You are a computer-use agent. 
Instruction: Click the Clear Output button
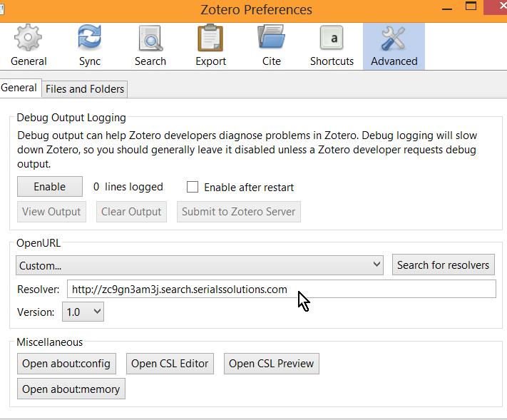point(131,212)
